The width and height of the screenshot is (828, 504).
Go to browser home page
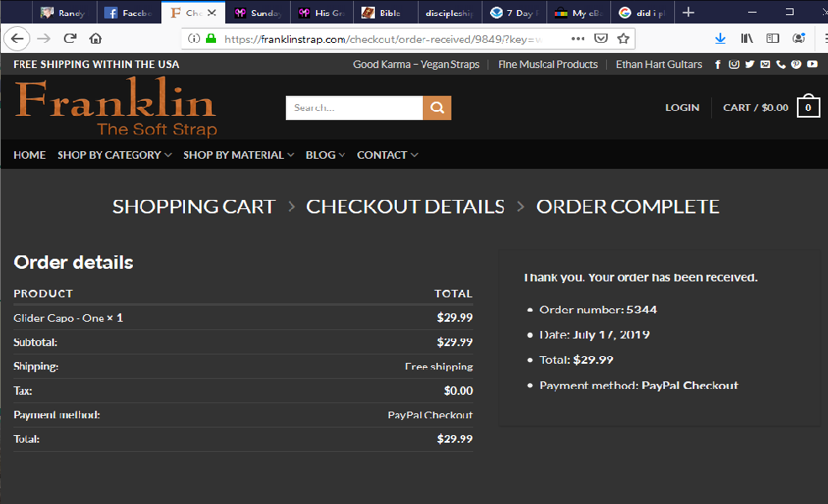pos(96,39)
